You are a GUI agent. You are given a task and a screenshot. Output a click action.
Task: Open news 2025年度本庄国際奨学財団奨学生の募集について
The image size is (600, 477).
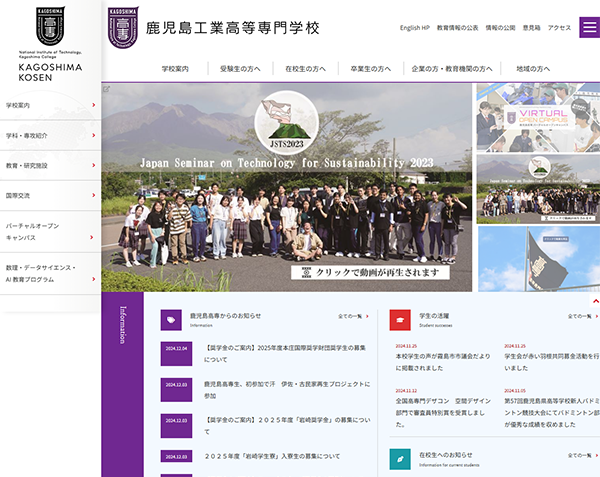click(x=285, y=354)
